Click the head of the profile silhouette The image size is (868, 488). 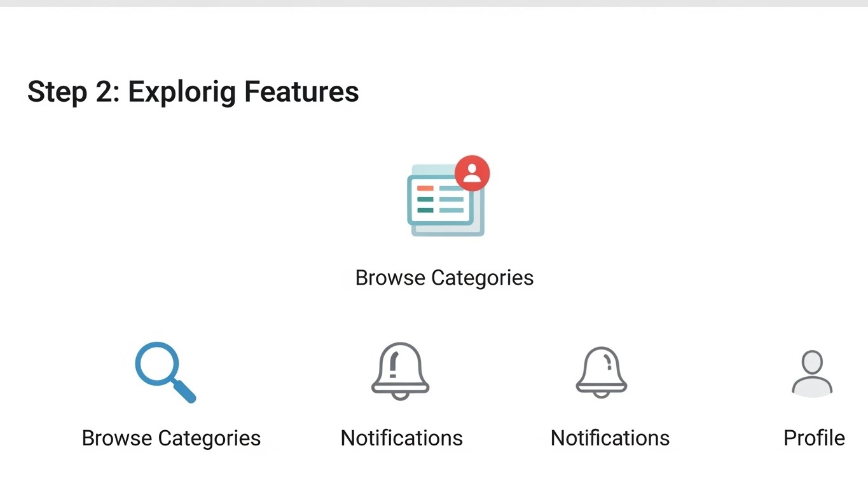pyautogui.click(x=812, y=362)
